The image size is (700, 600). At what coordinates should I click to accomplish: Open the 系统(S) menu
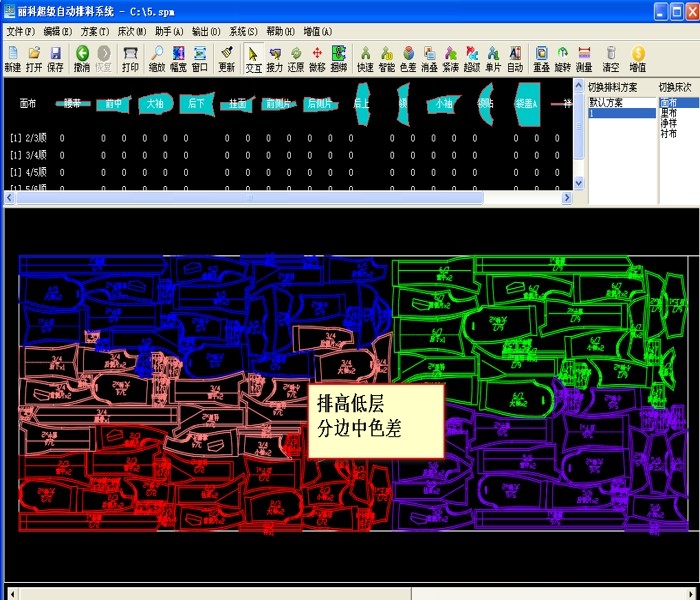coord(243,32)
